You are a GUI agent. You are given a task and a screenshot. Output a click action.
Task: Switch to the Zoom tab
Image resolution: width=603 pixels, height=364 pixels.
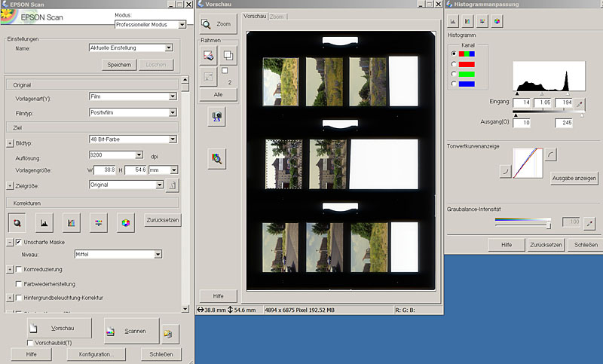coord(277,17)
